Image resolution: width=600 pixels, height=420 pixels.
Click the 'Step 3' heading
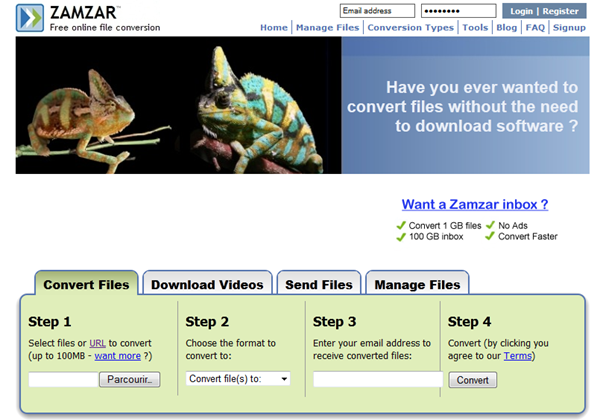pos(334,322)
